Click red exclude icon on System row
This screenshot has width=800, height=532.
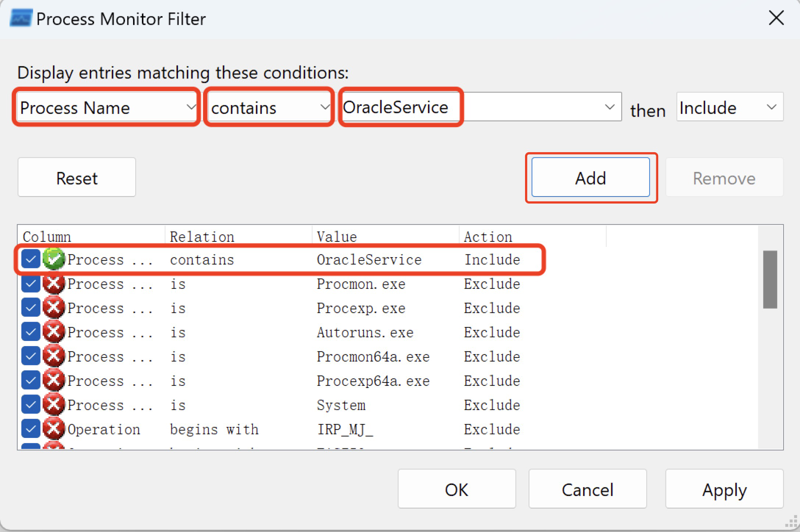(54, 405)
